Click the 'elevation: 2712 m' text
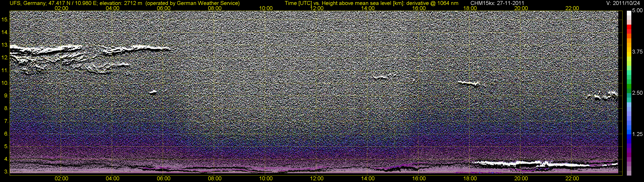This screenshot has width=644, height=182. pyautogui.click(x=121, y=3)
